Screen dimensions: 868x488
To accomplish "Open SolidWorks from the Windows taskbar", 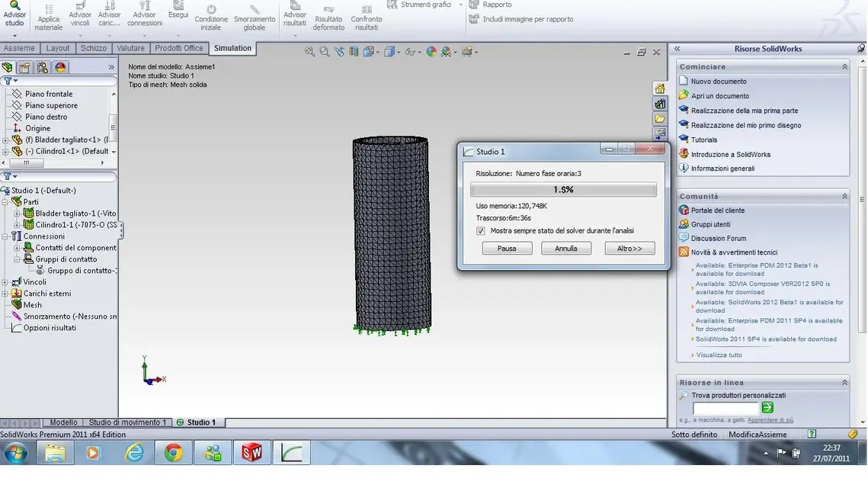I will [252, 453].
